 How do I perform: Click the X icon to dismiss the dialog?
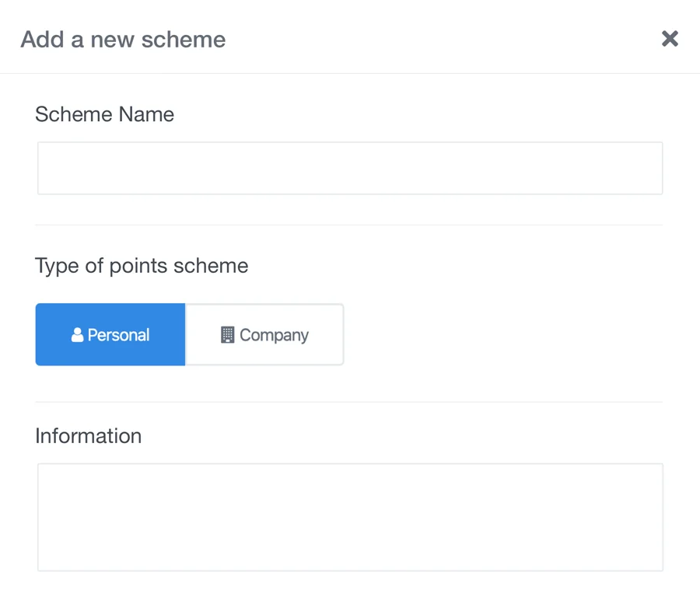click(x=670, y=38)
